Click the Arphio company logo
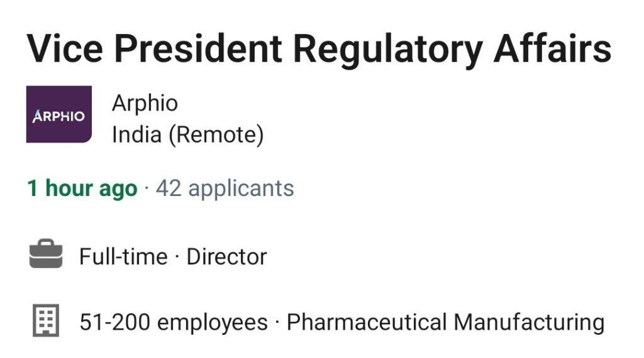 click(58, 114)
